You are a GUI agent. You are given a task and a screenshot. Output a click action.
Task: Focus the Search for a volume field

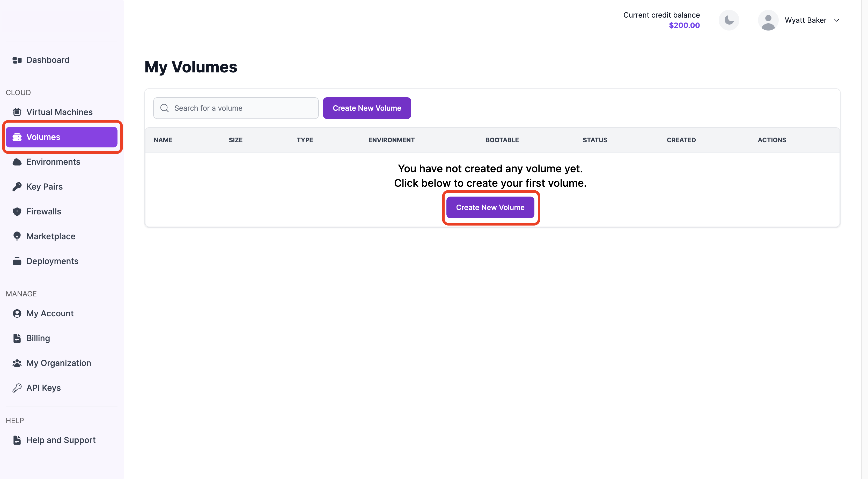point(236,108)
